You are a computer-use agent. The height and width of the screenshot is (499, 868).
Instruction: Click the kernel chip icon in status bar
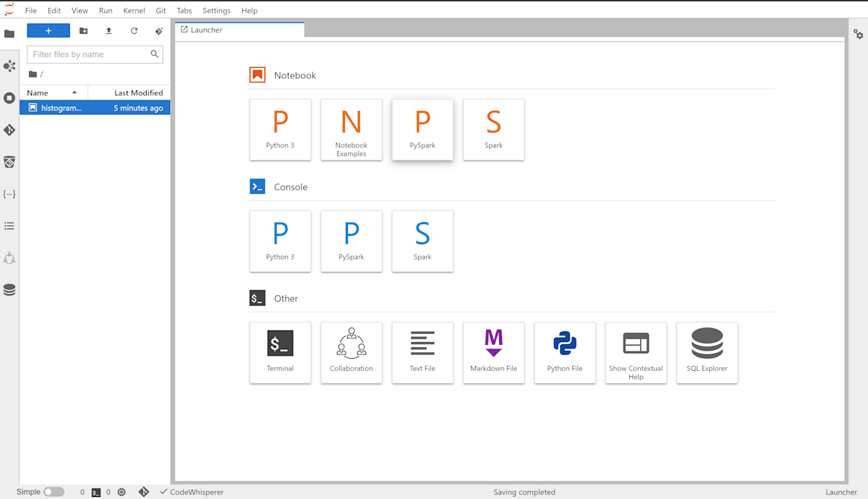[122, 492]
